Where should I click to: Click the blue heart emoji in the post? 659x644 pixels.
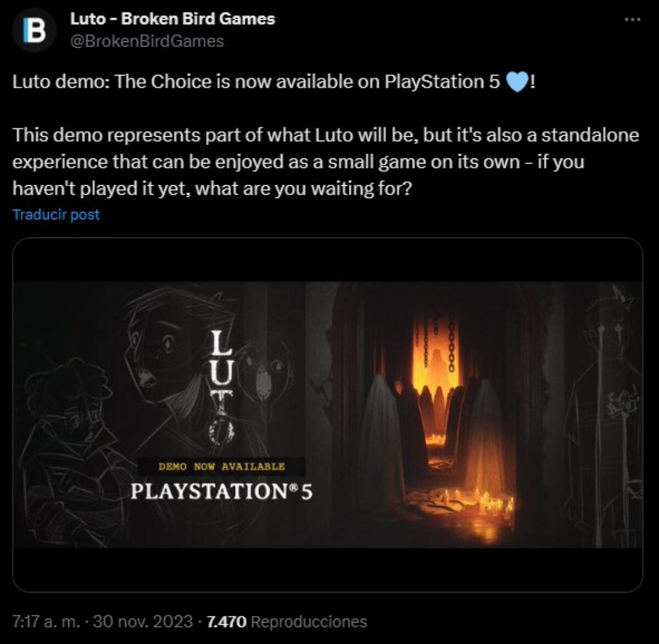[516, 82]
